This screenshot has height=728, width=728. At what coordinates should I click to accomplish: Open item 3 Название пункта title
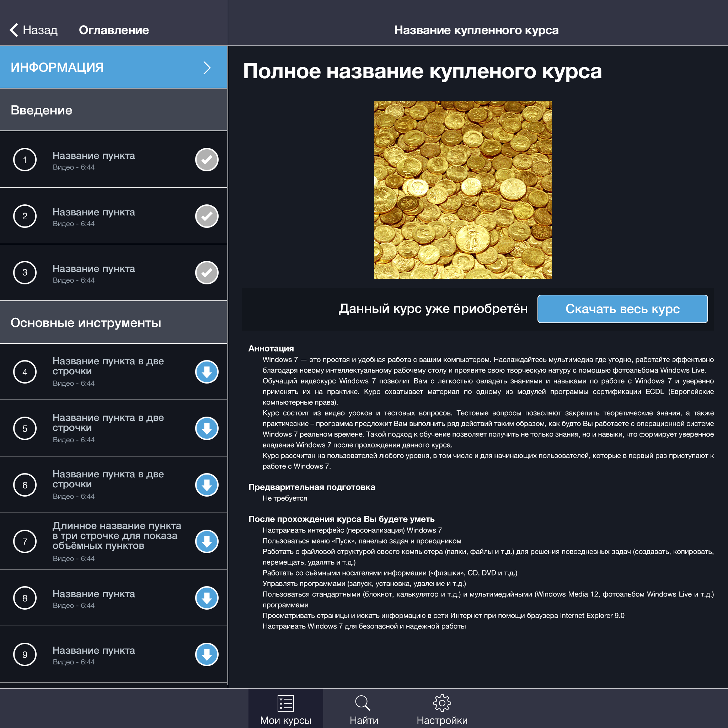tap(94, 269)
